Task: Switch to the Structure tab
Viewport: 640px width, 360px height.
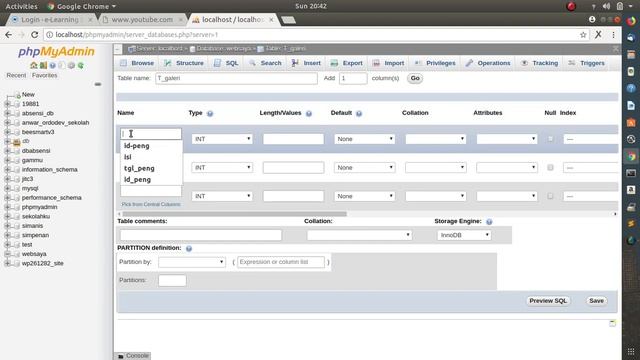Action: (x=184, y=63)
